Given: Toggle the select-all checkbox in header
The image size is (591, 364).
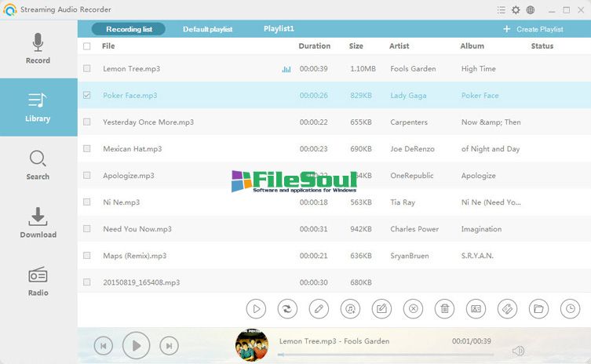Looking at the screenshot, I should [86, 46].
